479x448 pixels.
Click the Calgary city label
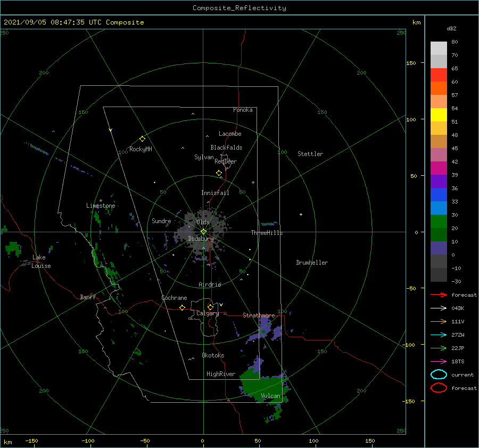[x=208, y=313]
